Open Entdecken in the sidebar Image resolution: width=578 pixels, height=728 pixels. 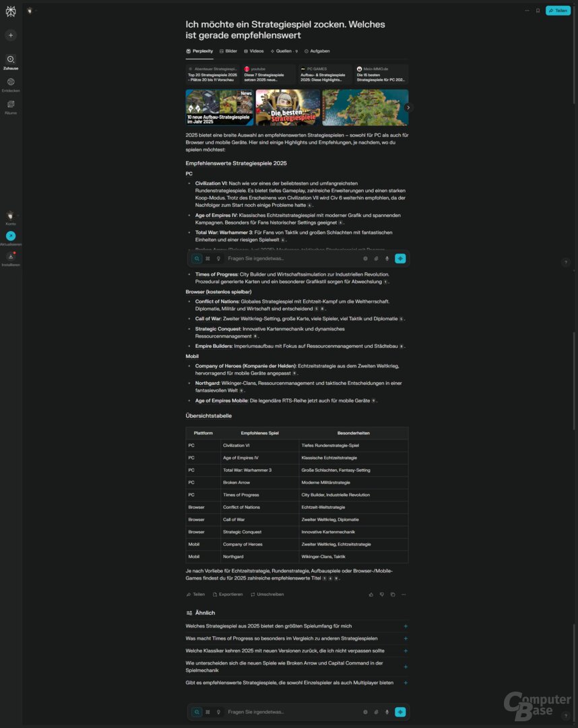tap(11, 84)
